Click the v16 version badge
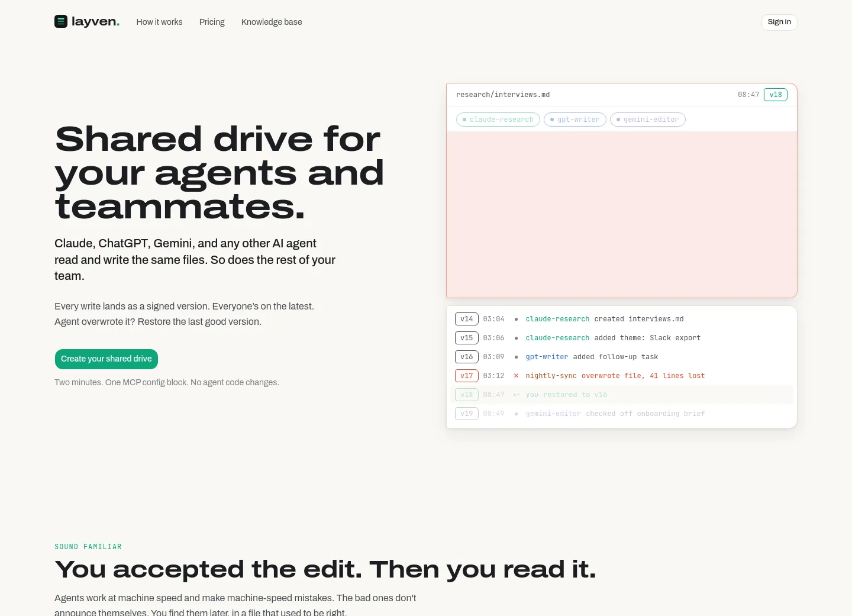The image size is (852, 616). [467, 357]
